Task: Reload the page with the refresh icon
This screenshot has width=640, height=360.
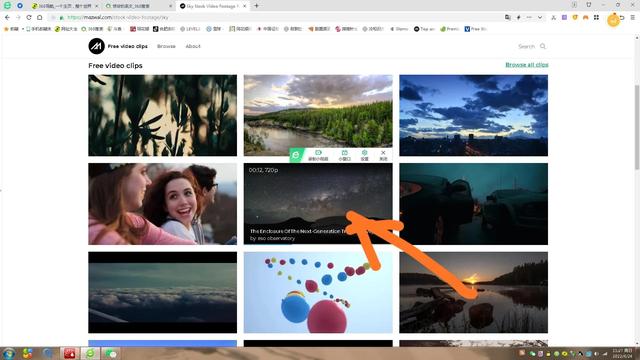Action: point(29,18)
